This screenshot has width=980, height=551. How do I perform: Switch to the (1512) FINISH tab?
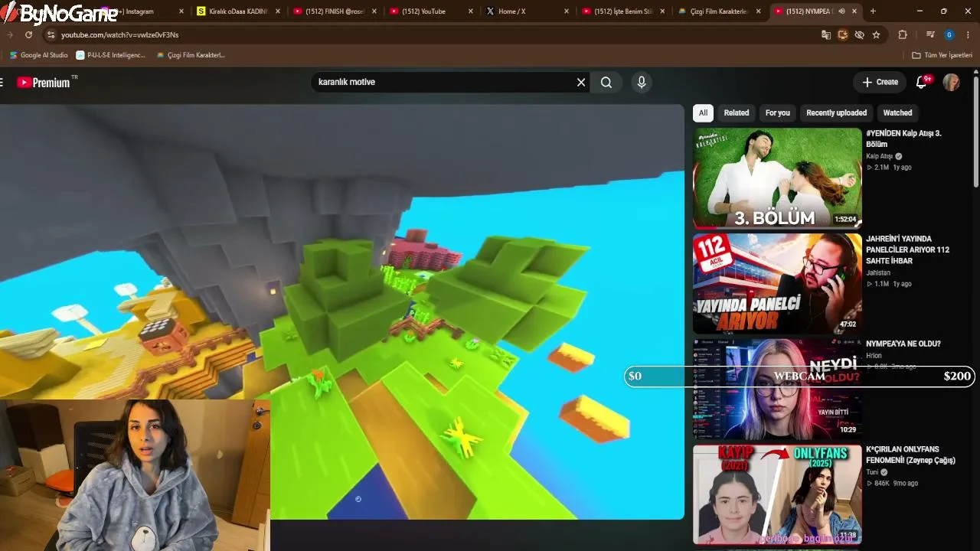pyautogui.click(x=334, y=11)
